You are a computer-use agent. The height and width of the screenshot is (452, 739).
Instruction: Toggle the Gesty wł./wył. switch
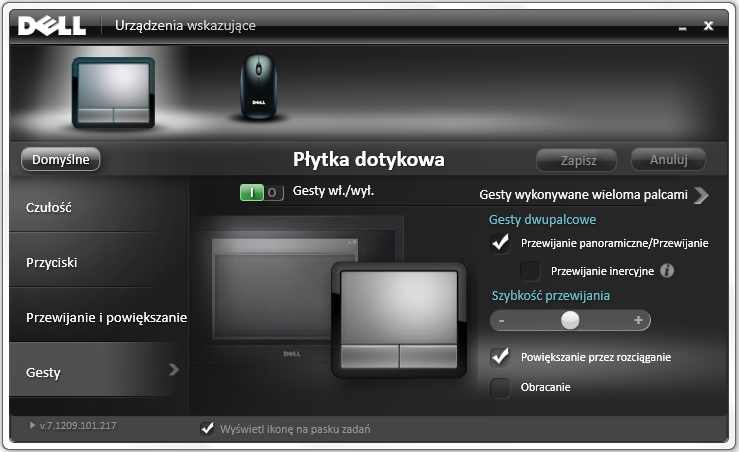(x=262, y=192)
